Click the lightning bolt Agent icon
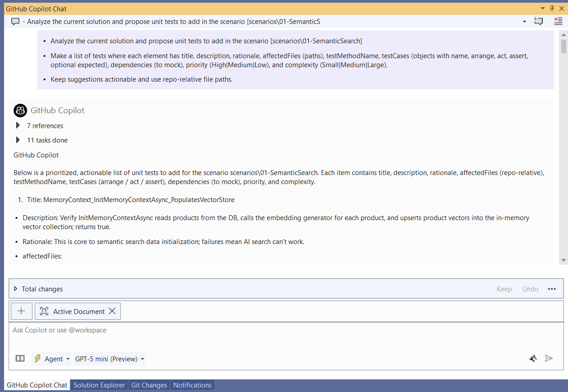Viewport: 568px width, 392px height. point(38,359)
